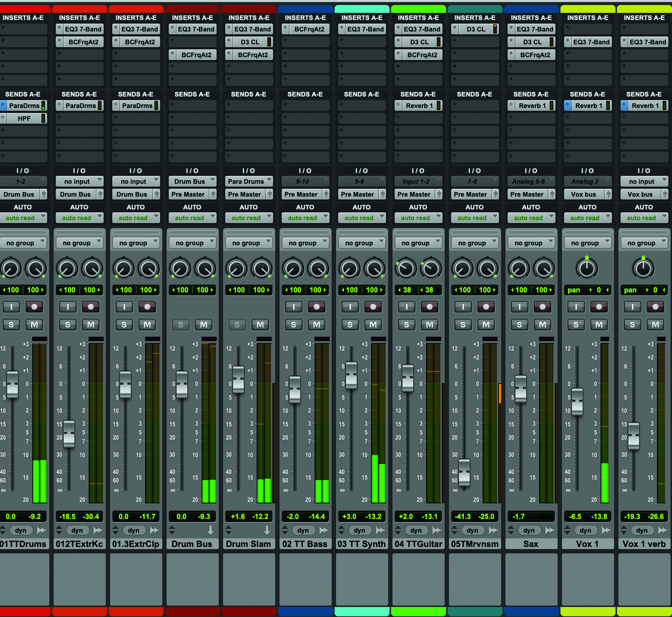Change Drum Bus input selector on Drum Bus track
The width and height of the screenshot is (672, 617).
[x=193, y=181]
